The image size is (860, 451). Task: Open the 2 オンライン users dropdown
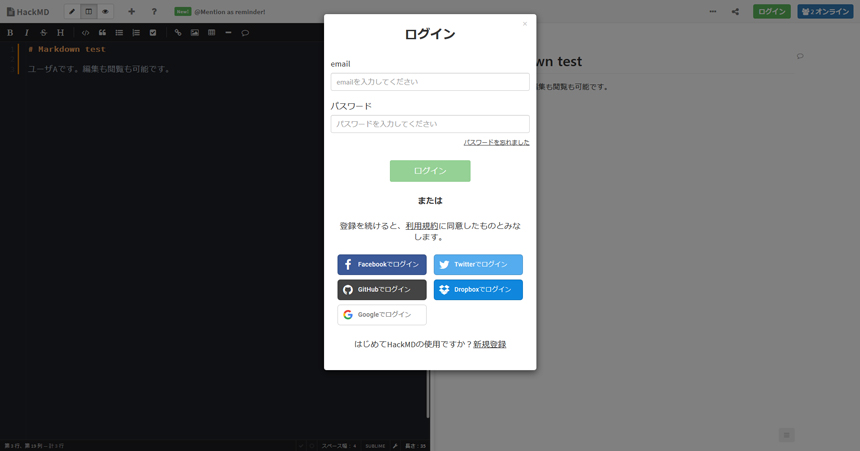825,12
